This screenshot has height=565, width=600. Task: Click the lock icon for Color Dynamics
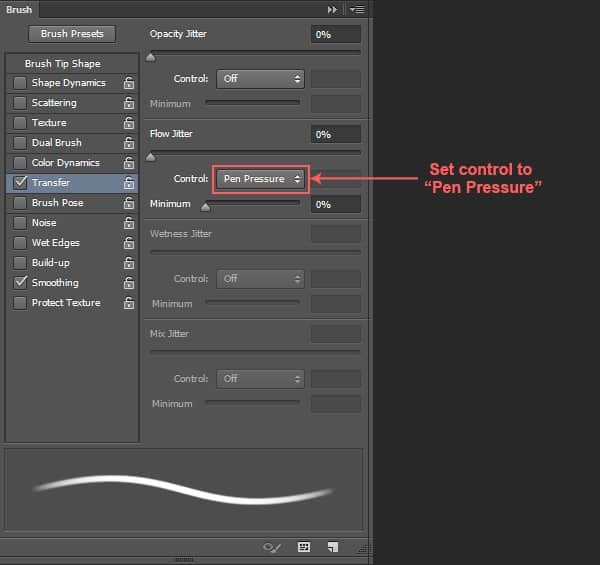point(129,163)
